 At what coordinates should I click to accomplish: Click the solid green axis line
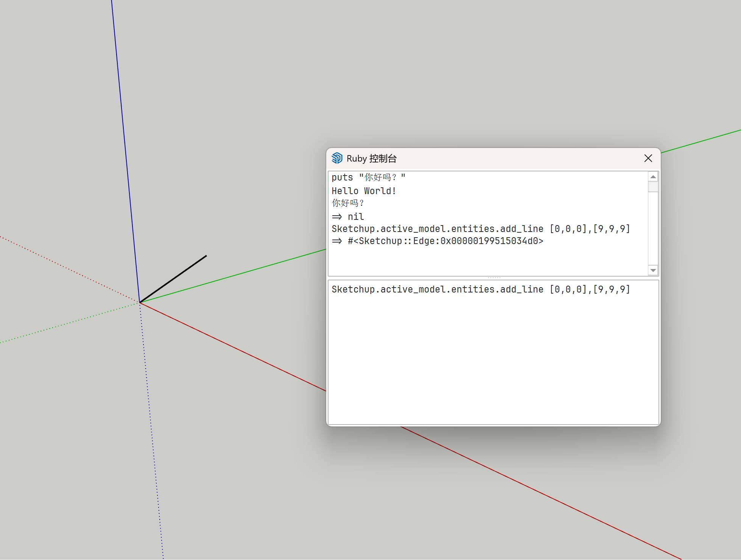click(x=233, y=276)
